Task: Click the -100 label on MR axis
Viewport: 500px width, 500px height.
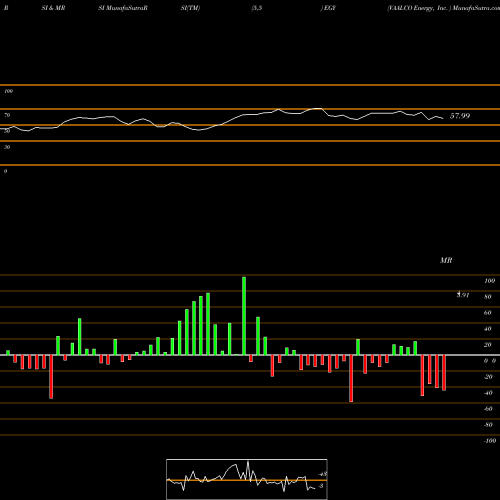Action: (x=490, y=441)
